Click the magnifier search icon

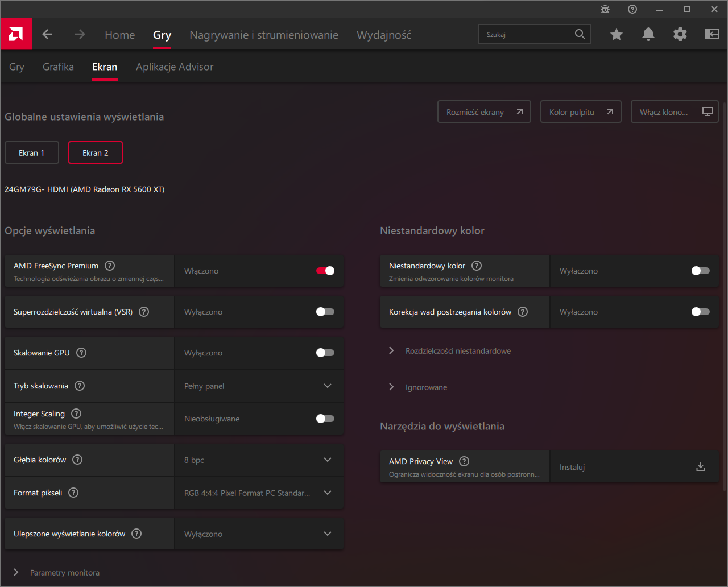580,34
